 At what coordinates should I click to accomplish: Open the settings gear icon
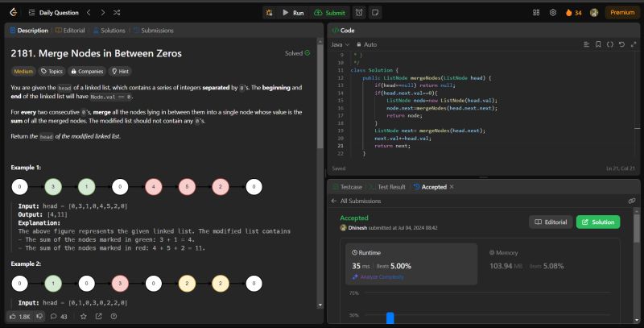tap(553, 13)
